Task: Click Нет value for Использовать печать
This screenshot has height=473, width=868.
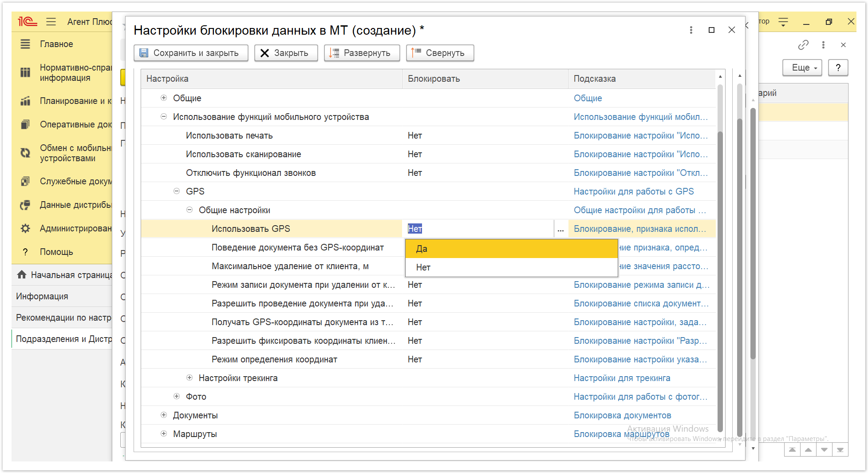Action: [415, 135]
